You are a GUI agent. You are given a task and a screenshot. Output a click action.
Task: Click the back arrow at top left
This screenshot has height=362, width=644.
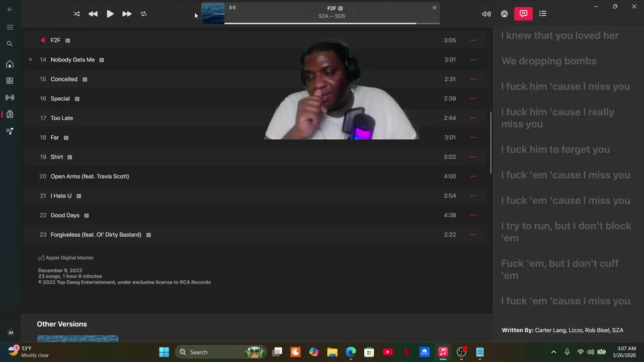point(10,9)
